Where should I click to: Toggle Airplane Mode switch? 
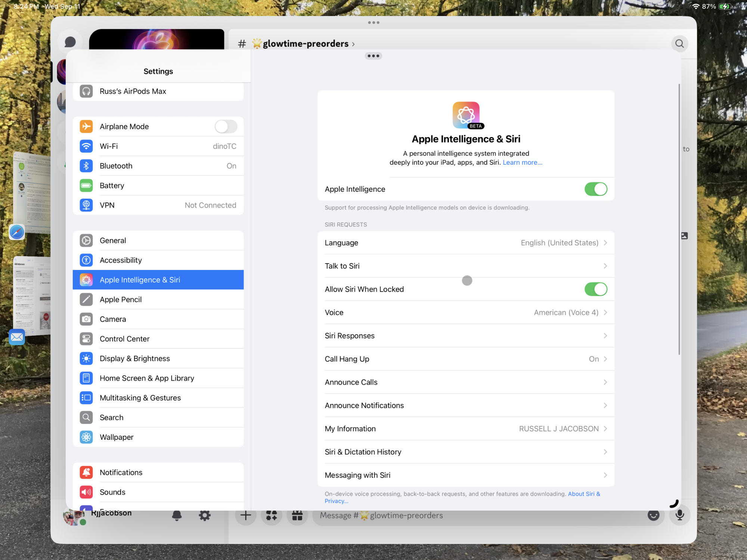tap(226, 127)
